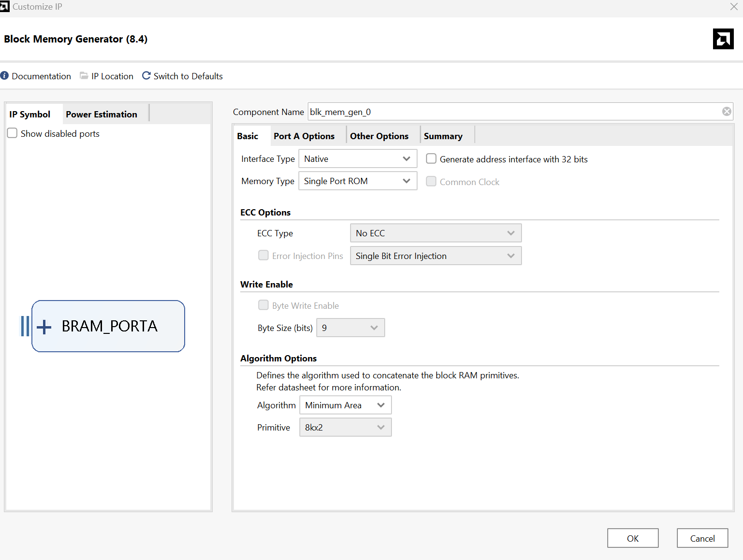Switch to the Other Options tab
Viewport: 743px width, 560px height.
click(379, 136)
